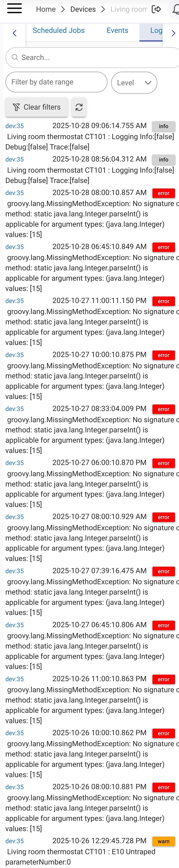179x868 pixels.
Task: Go to Home in the breadcrumb
Action: [x=46, y=9]
